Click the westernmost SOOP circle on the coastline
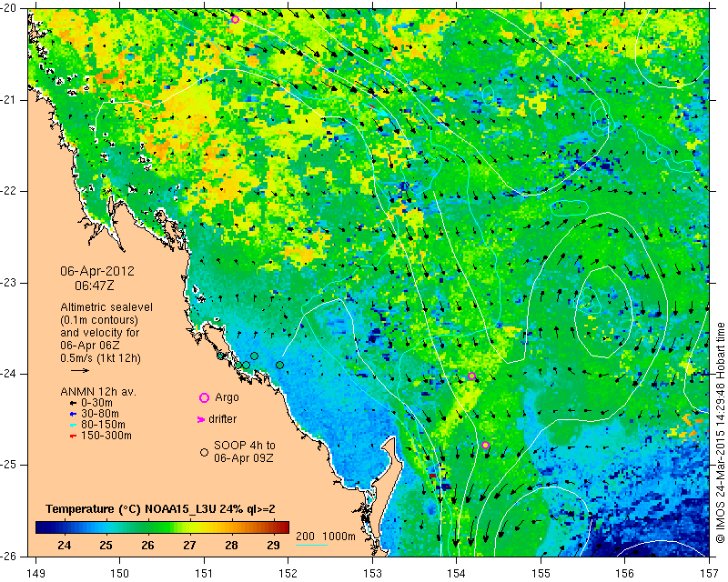728x582 pixels. click(221, 356)
